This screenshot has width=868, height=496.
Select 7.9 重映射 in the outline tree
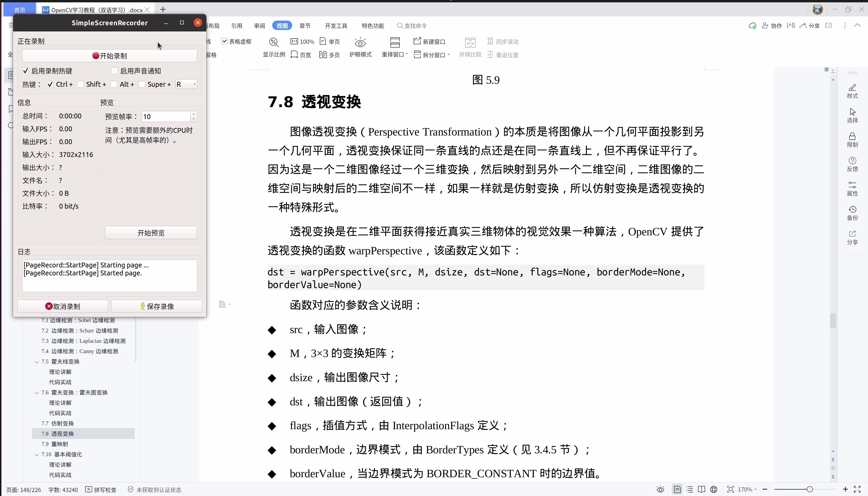click(x=54, y=444)
